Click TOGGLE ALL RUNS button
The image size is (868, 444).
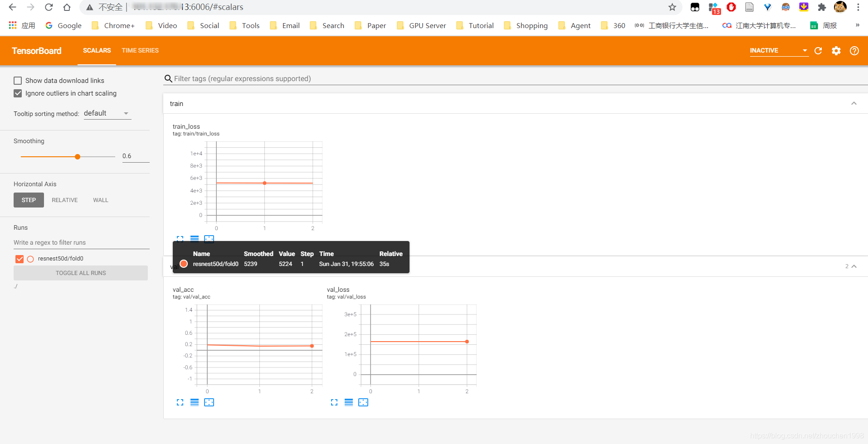(x=81, y=273)
